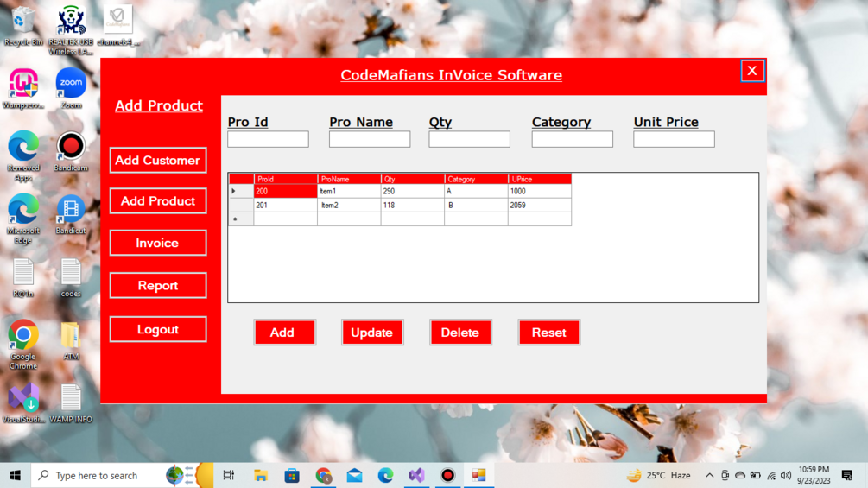Focus the Category input field
868x488 pixels.
[x=573, y=139]
